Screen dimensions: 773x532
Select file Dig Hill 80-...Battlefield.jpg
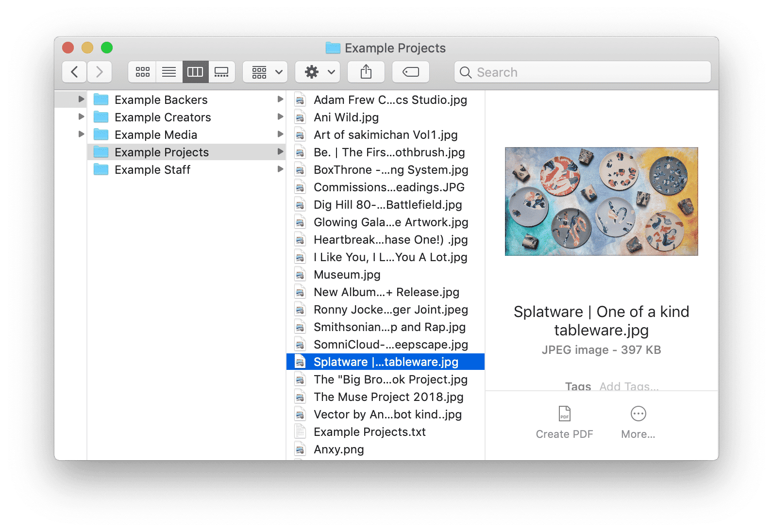pos(386,204)
